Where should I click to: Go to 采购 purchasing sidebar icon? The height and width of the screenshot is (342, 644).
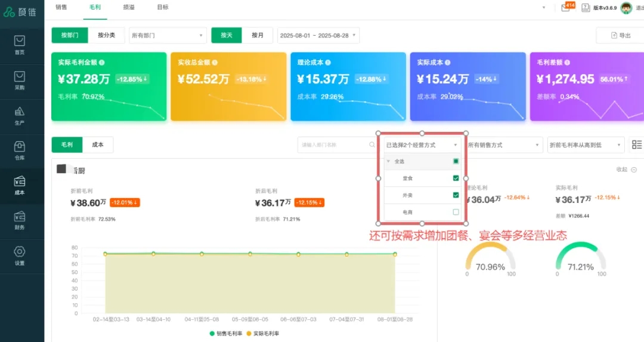pos(20,76)
